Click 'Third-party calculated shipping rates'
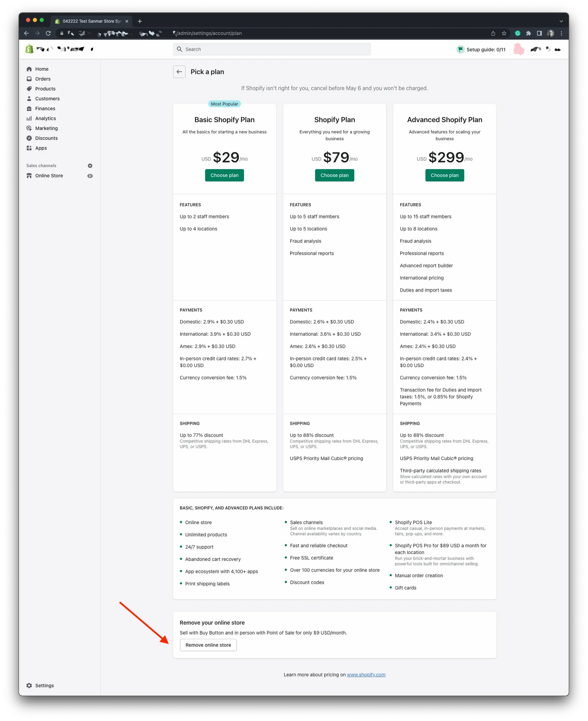 pyautogui.click(x=440, y=471)
